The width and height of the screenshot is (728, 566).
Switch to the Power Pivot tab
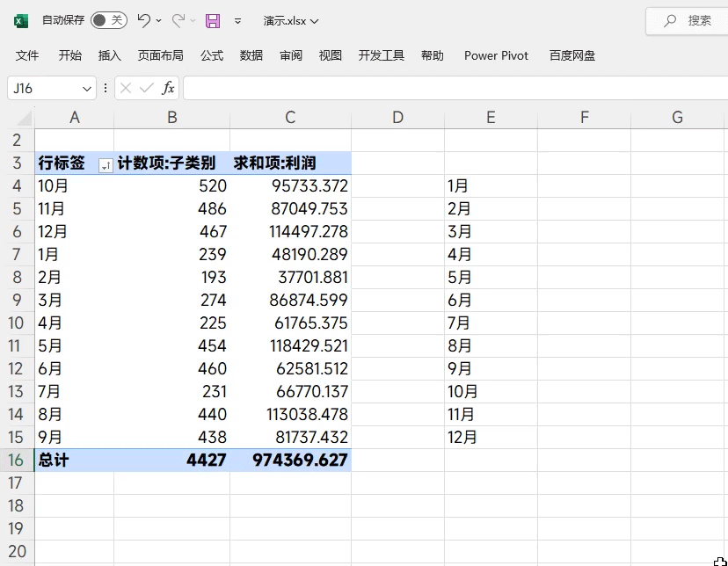[496, 55]
